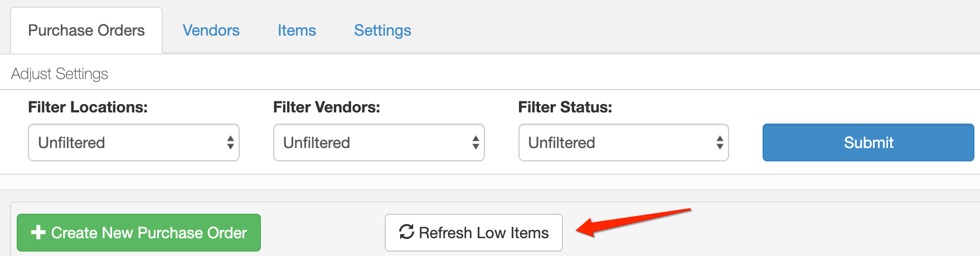The width and height of the screenshot is (980, 256).
Task: Click the circular refresh arrows icon
Action: click(x=406, y=232)
